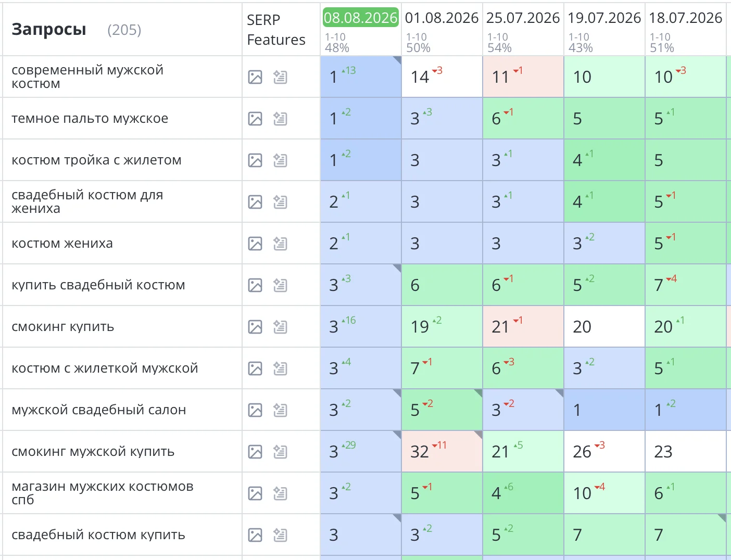Open the 01.08.2026 date column header
This screenshot has height=560, width=731.
click(442, 18)
